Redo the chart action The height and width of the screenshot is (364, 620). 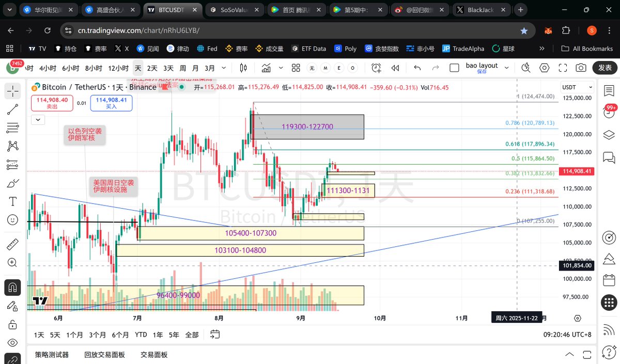(x=436, y=68)
